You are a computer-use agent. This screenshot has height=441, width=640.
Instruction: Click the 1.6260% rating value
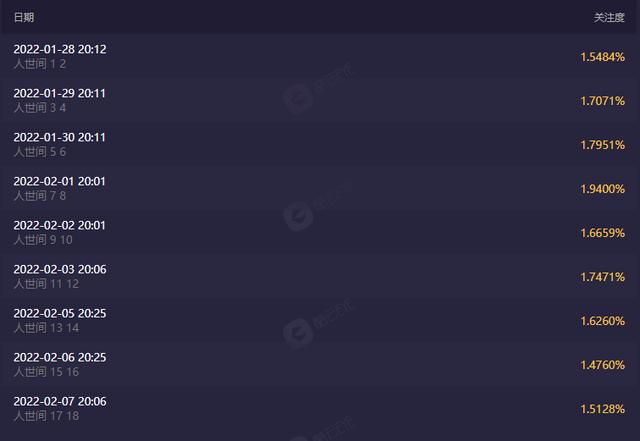[602, 321]
